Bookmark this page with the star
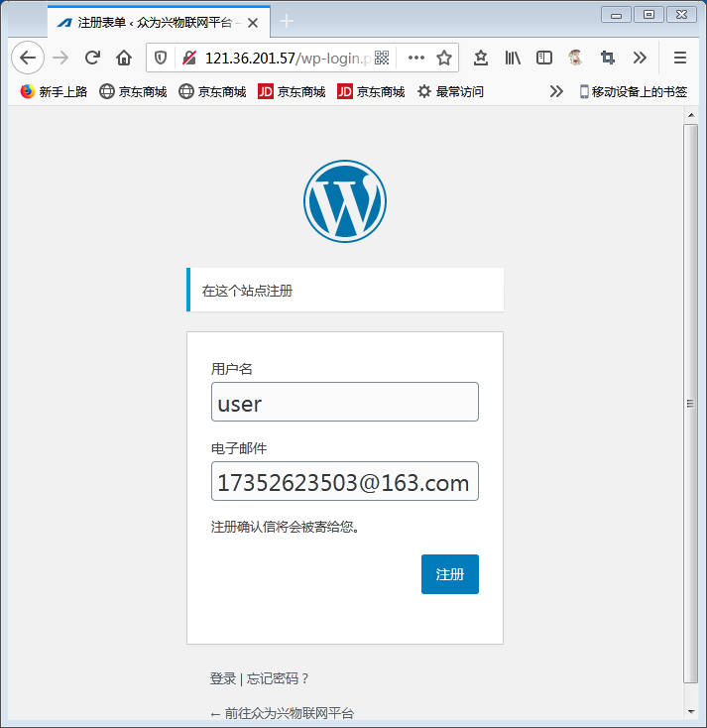This screenshot has width=707, height=728. [x=444, y=59]
